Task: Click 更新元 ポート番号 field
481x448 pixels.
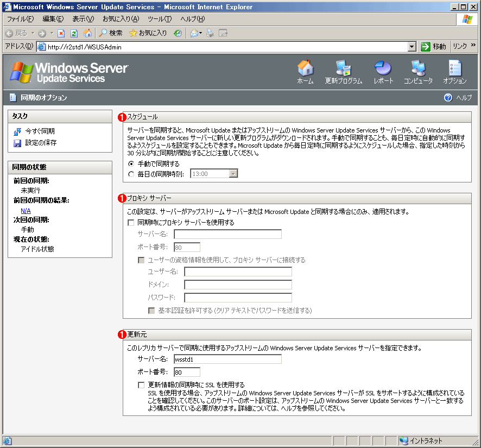Action: (x=187, y=372)
